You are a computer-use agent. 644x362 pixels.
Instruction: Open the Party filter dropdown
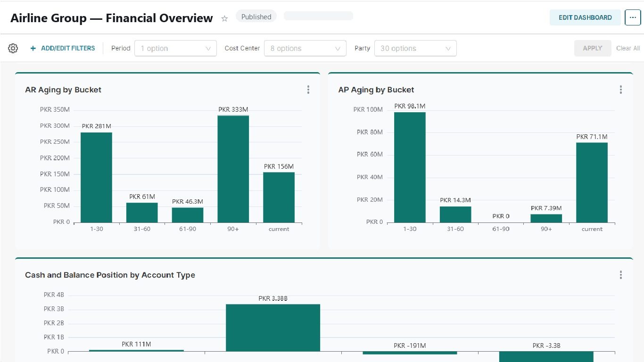pos(415,48)
